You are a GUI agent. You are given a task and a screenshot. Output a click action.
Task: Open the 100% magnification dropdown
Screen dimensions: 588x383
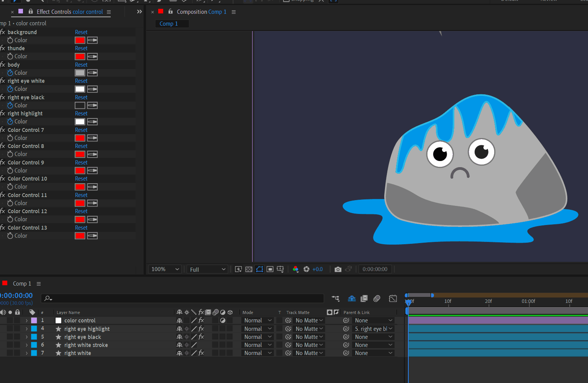[x=165, y=270]
